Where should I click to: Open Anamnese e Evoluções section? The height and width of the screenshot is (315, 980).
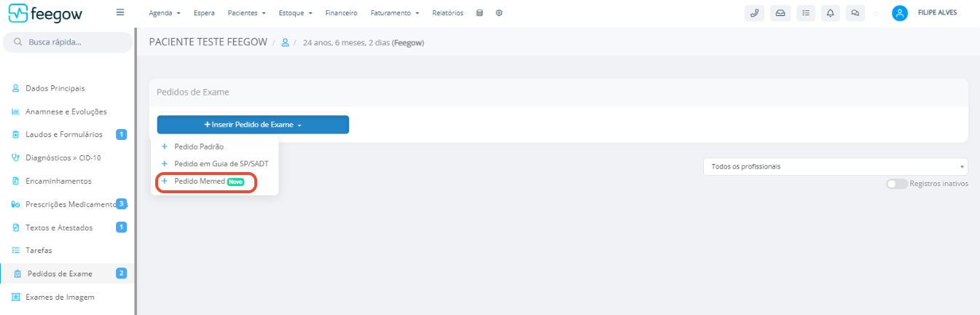67,112
